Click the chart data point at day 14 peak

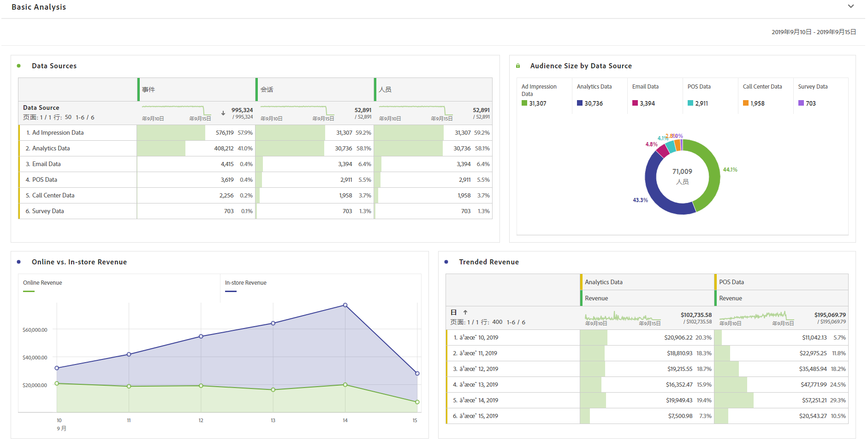click(x=345, y=305)
